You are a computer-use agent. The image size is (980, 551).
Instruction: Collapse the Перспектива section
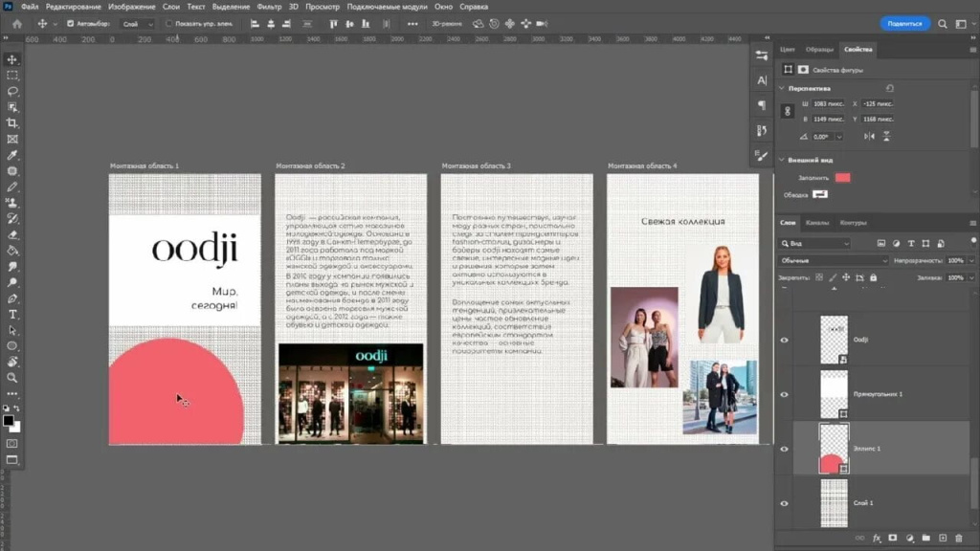(x=782, y=88)
